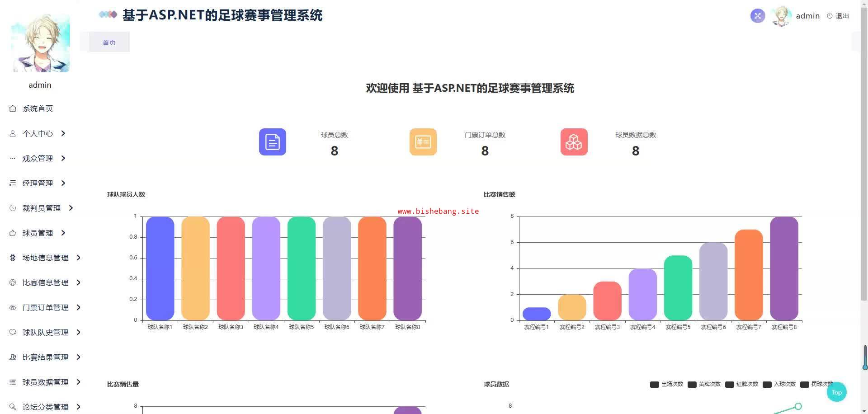
Task: Click the thumbs-up icon beside 球员管理
Action: pyautogui.click(x=13, y=233)
